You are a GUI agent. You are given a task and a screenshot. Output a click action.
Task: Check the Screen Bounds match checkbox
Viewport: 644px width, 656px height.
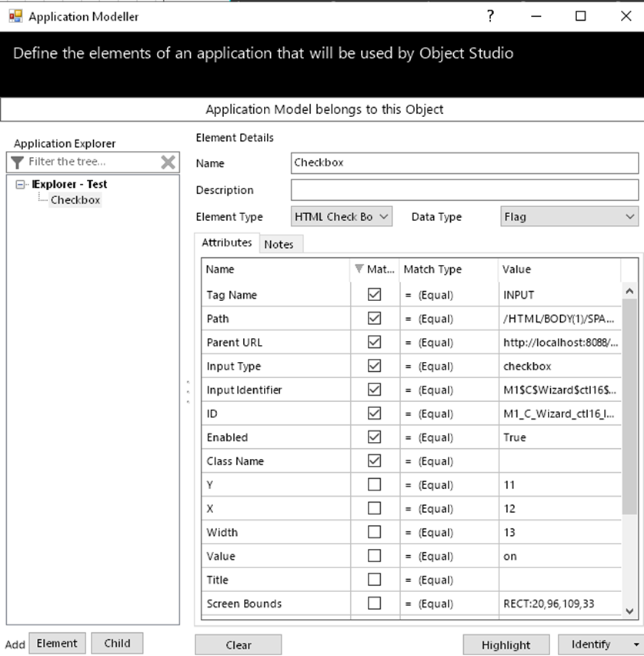pos(374,604)
